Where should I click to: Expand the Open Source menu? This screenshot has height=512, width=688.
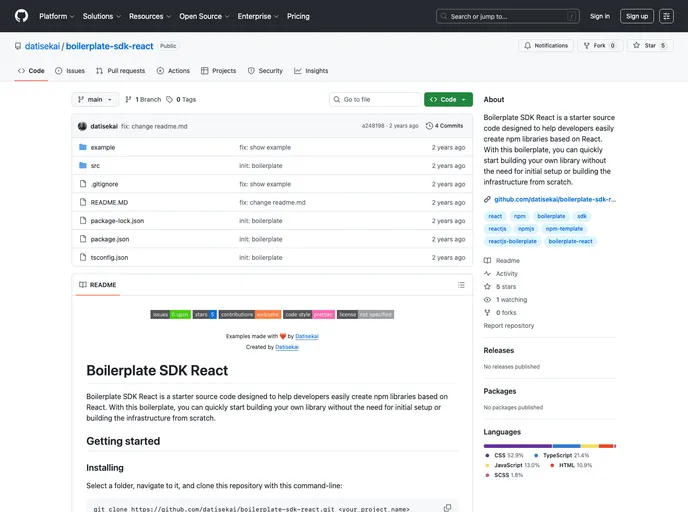204,16
